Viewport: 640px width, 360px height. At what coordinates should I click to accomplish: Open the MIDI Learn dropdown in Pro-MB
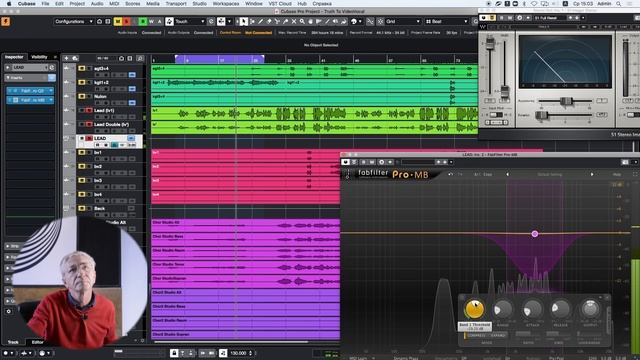pos(362,358)
